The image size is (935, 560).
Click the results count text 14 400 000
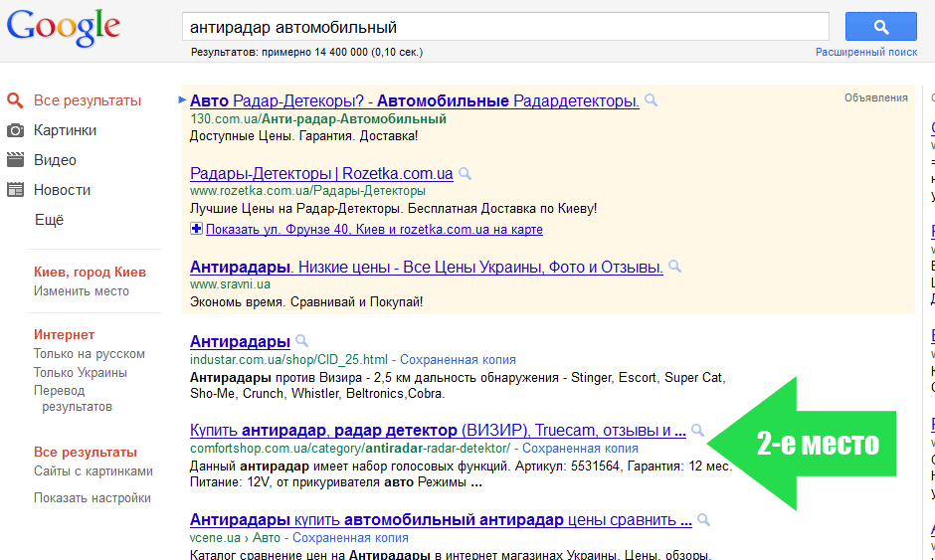341,52
